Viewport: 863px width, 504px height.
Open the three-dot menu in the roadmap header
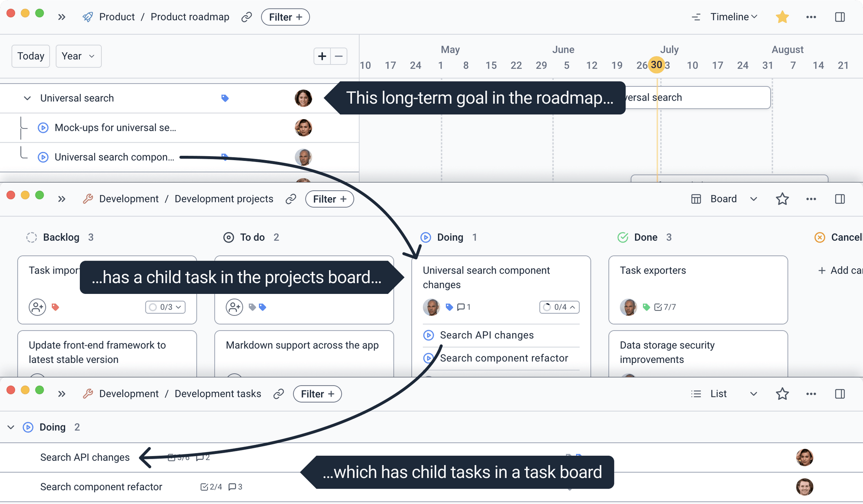811,17
